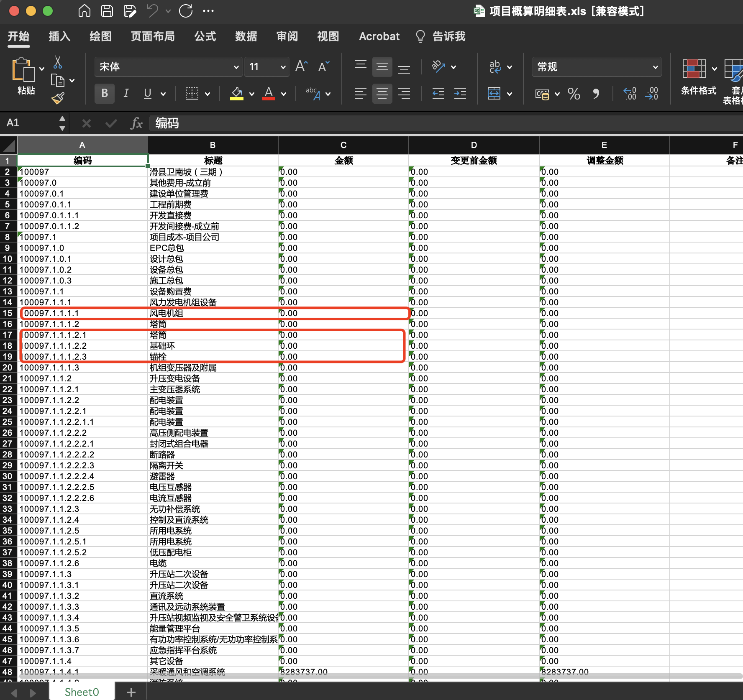The height and width of the screenshot is (700, 743).
Task: Activate the Format Painter brush
Action: (x=58, y=98)
